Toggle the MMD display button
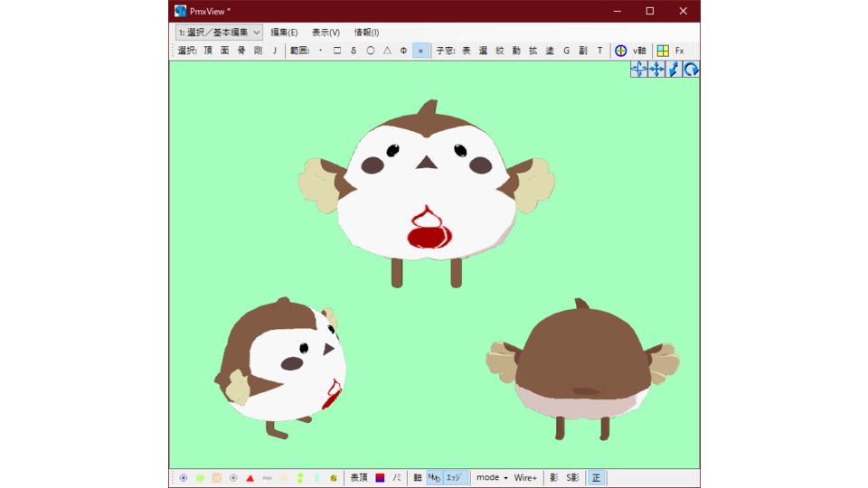This screenshot has width=868, height=488. 435,477
